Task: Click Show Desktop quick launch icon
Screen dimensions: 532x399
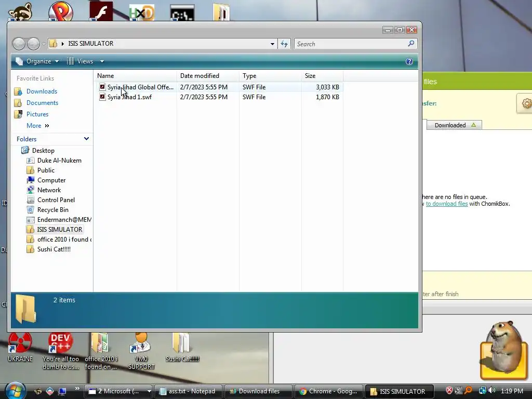Action: point(62,391)
